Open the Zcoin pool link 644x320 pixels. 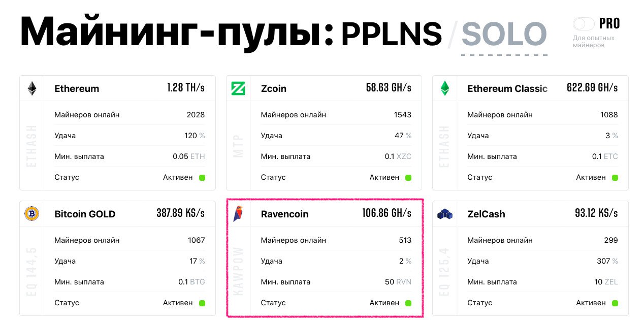(x=274, y=88)
